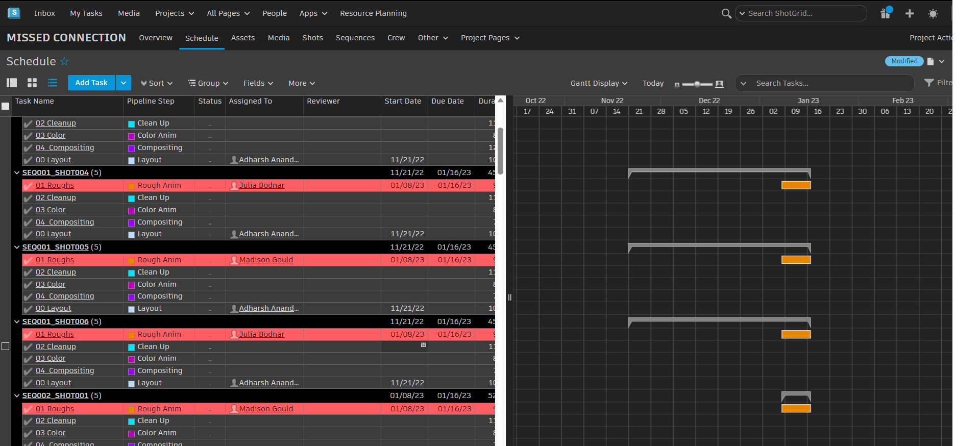Switch to list view mode
Image resolution: width=980 pixels, height=446 pixels.
click(53, 83)
